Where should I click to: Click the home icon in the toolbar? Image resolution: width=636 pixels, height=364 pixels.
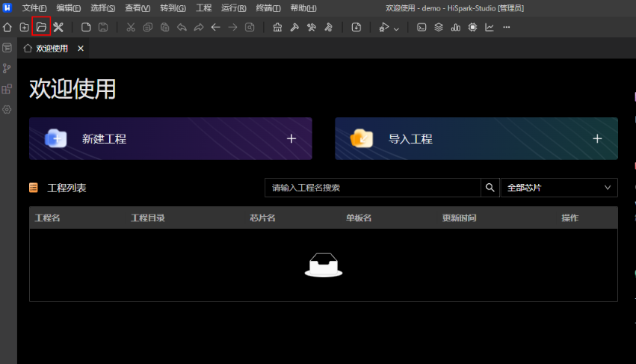coord(7,28)
